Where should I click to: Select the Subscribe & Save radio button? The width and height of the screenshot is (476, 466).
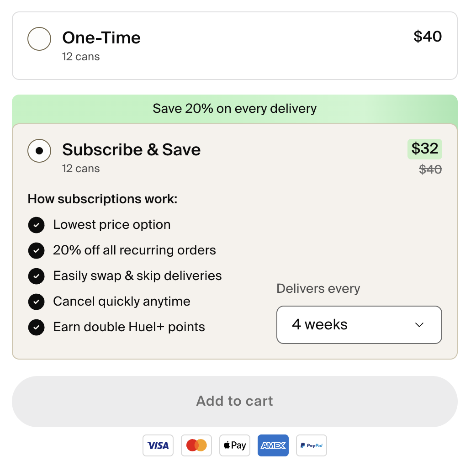(x=39, y=151)
